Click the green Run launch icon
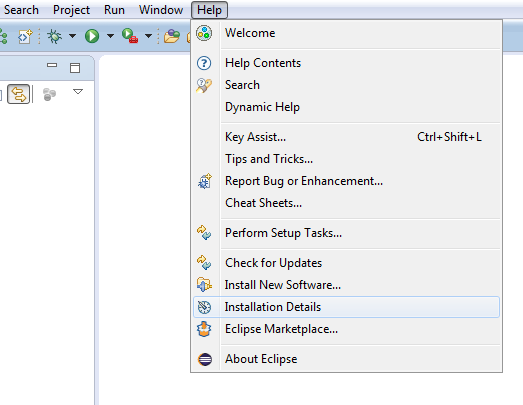Image resolution: width=523 pixels, height=405 pixels. click(92, 36)
